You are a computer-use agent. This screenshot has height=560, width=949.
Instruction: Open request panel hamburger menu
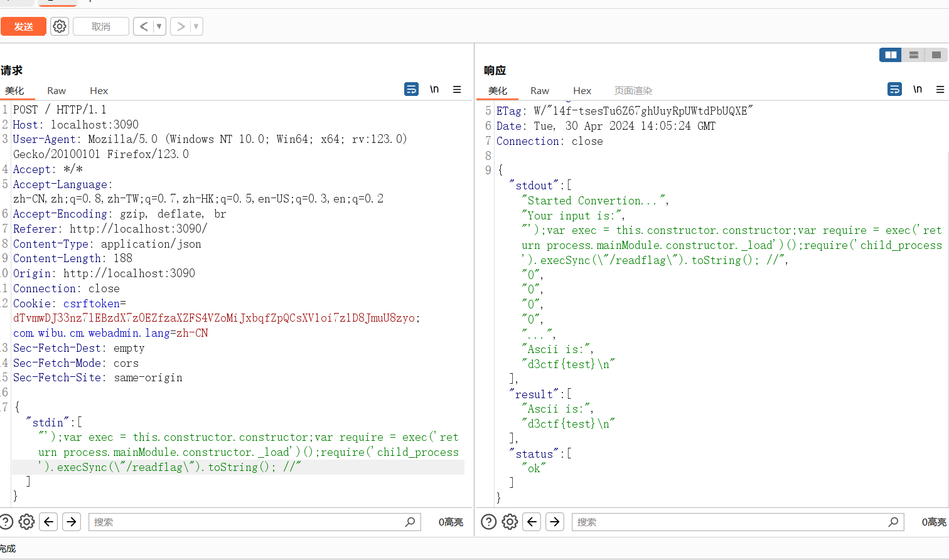tap(457, 90)
